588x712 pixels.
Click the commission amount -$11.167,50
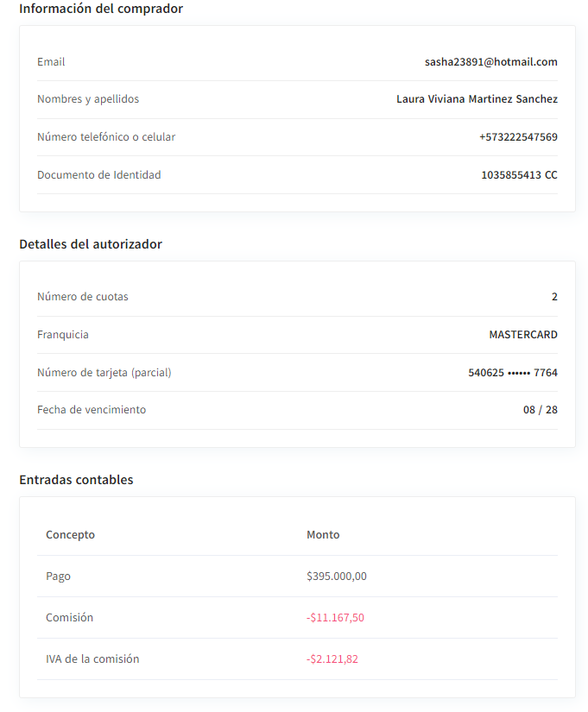tap(335, 618)
